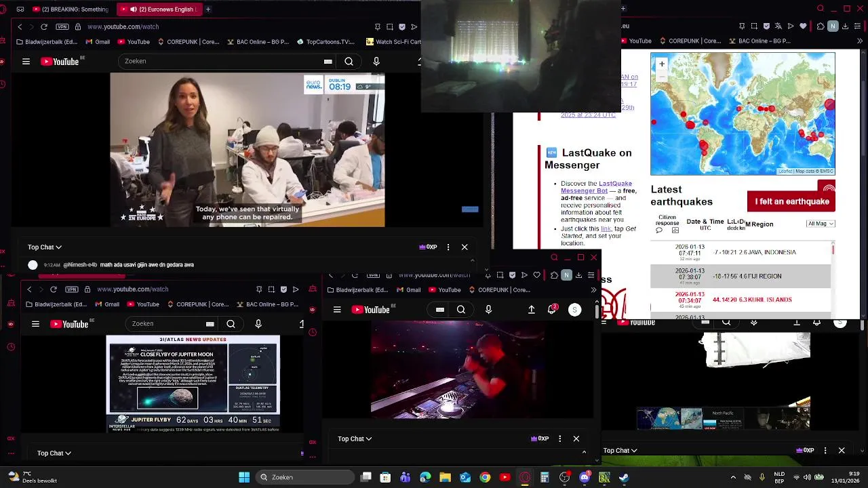Reload the page in the 3I/ATLAS browser window
868x488 pixels.
pyautogui.click(x=54, y=289)
